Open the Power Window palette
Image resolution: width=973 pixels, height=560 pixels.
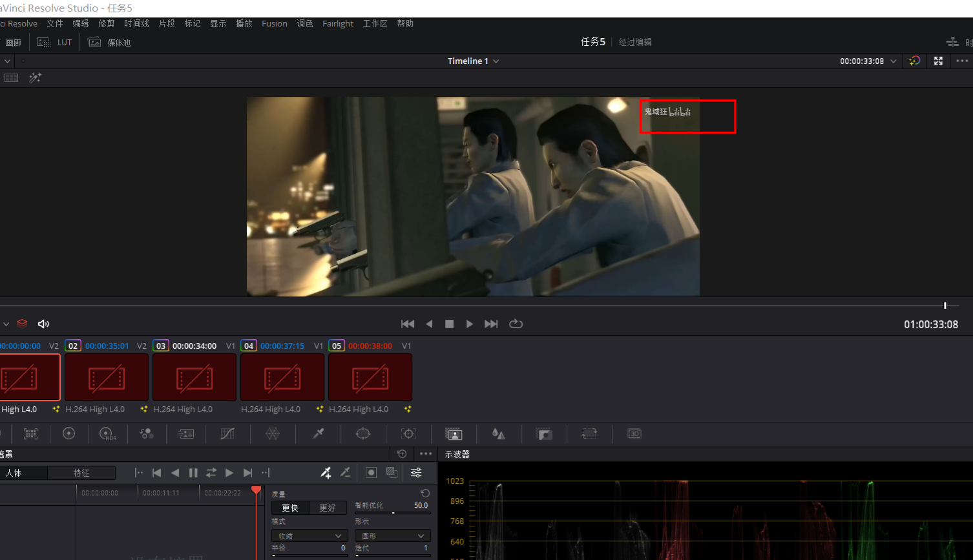point(363,434)
